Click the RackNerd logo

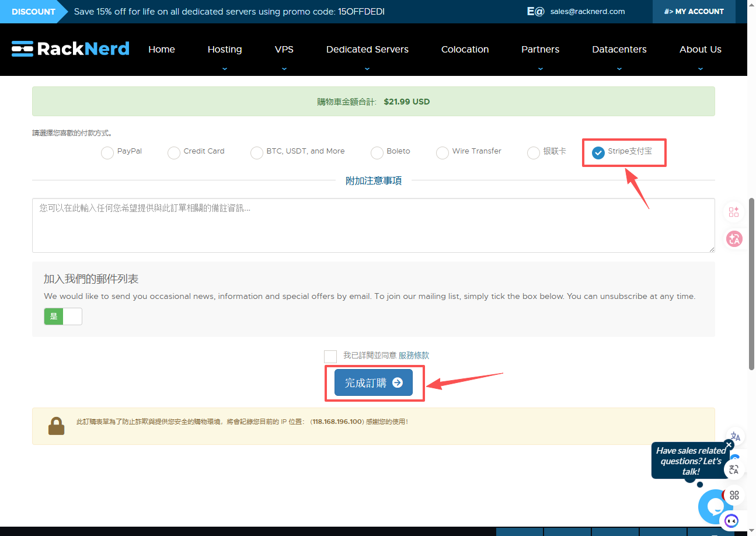[x=71, y=49]
